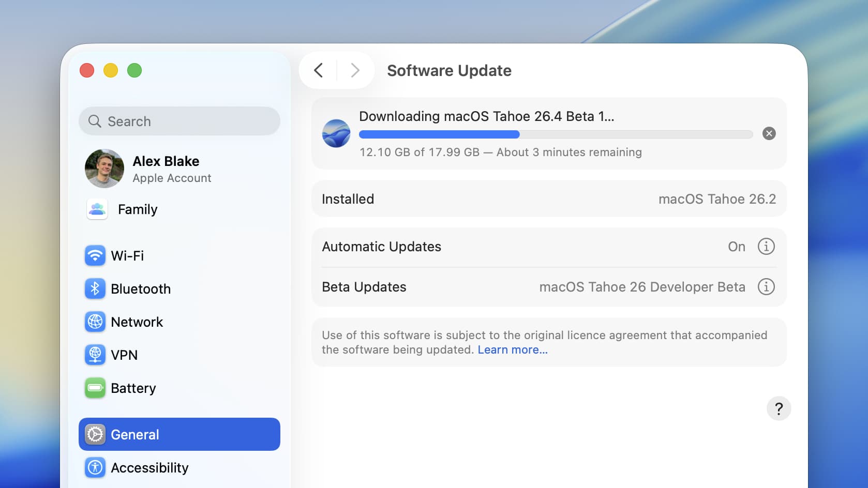Click the help question mark button

[x=779, y=408]
